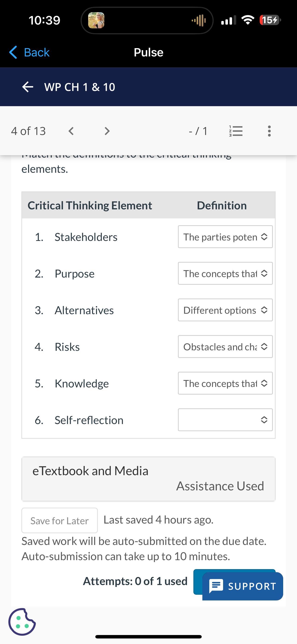Open the Support chat button
Image resolution: width=297 pixels, height=644 pixels.
(x=242, y=586)
